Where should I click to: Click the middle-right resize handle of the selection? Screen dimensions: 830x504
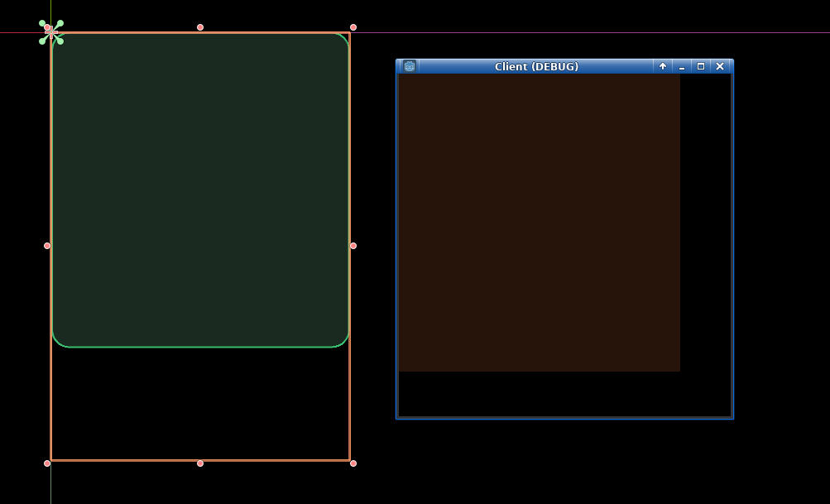(x=353, y=246)
